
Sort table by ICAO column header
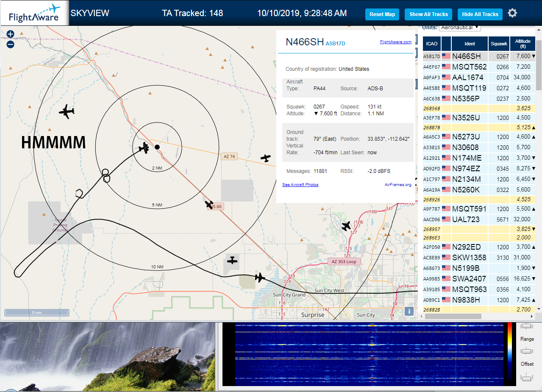(x=432, y=43)
